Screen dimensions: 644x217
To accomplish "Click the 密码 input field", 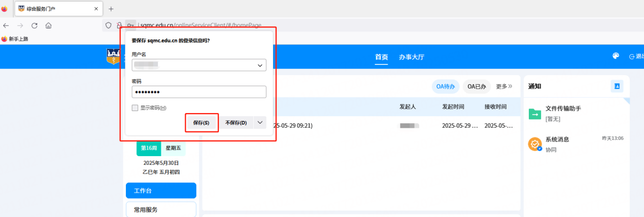I will [x=199, y=92].
